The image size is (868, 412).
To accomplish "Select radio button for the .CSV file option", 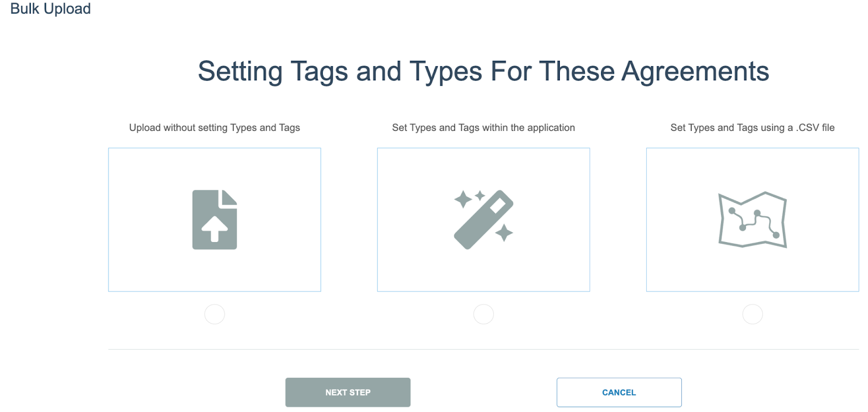I will click(752, 314).
